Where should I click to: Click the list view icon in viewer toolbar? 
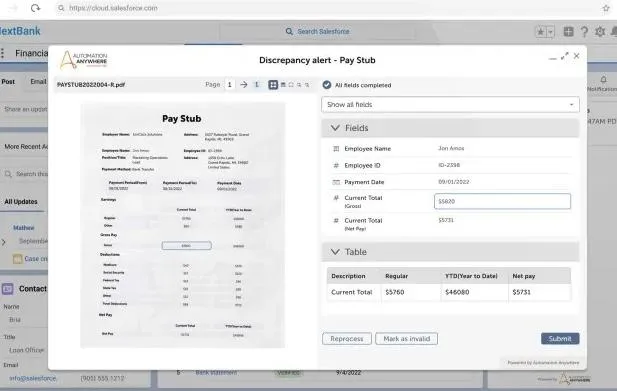(283, 85)
